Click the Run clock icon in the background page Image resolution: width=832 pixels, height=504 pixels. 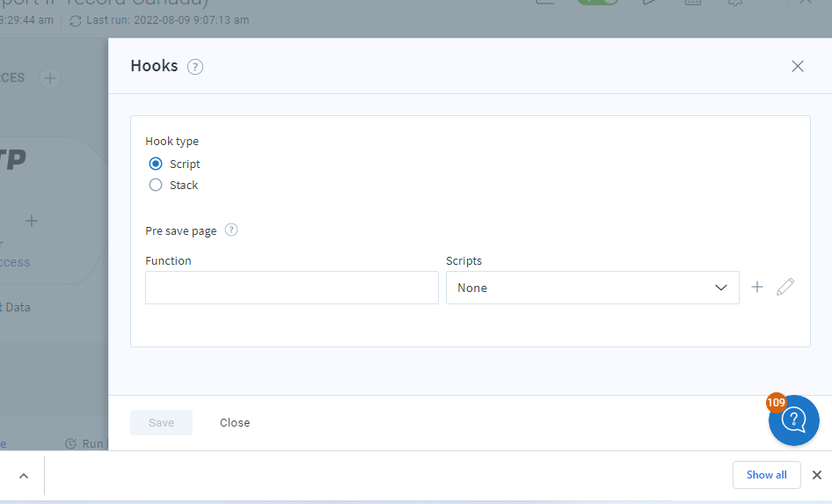point(70,443)
